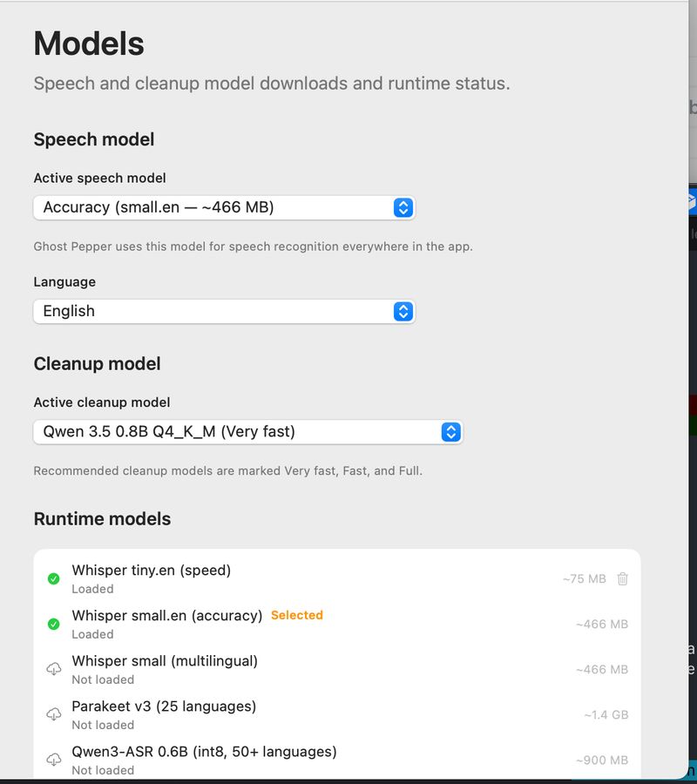Click the orange Selected badge
This screenshot has width=697, height=784.
point(296,615)
